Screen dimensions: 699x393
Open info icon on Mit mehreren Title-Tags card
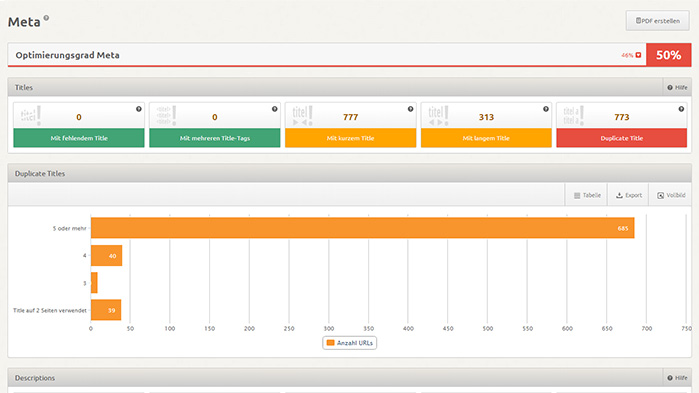click(275, 109)
